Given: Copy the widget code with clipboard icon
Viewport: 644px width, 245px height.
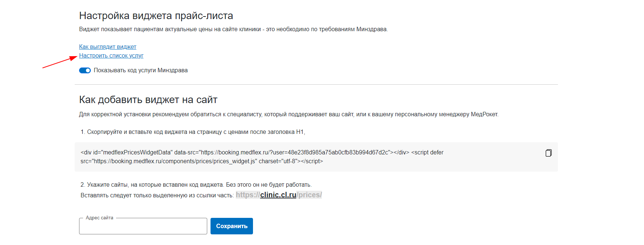Looking at the screenshot, I should [x=548, y=153].
